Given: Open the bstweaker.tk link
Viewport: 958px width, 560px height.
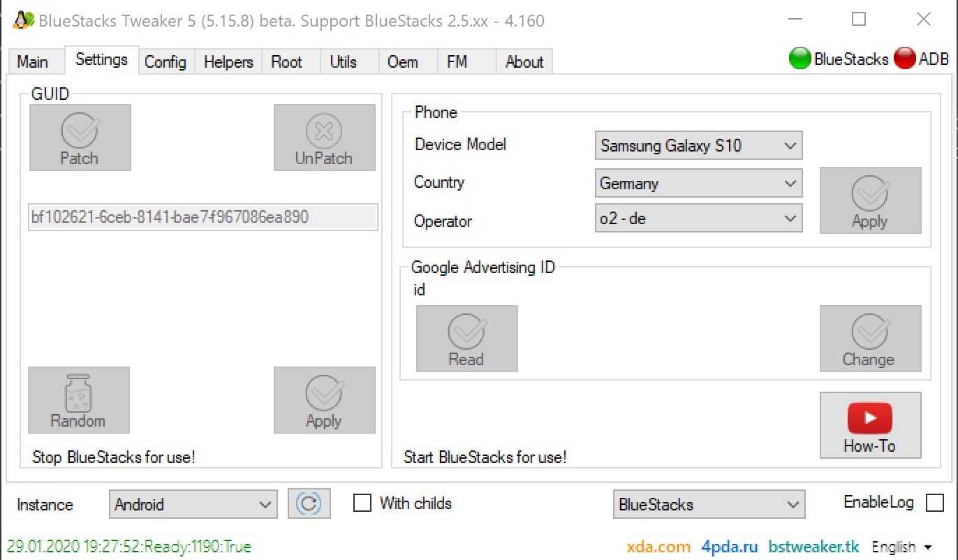Looking at the screenshot, I should click(x=814, y=547).
